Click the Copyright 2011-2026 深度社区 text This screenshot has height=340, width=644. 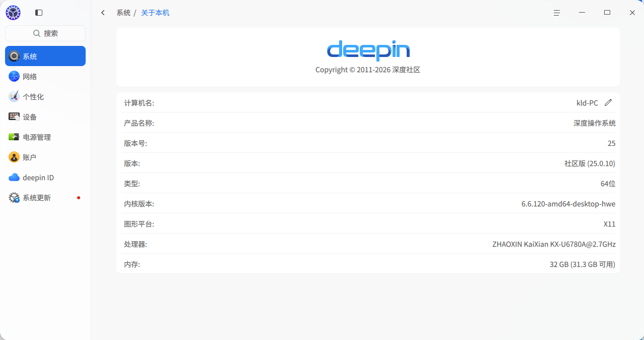coord(368,70)
